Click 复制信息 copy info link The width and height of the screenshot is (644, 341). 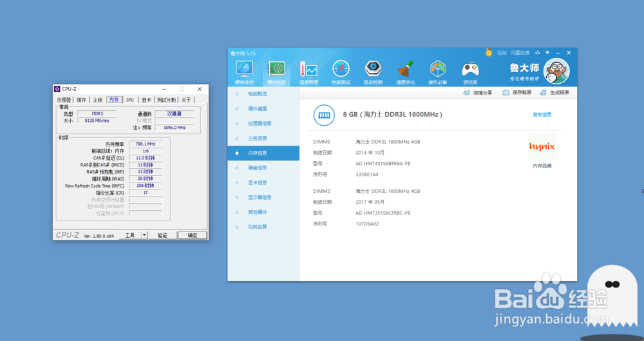542,115
